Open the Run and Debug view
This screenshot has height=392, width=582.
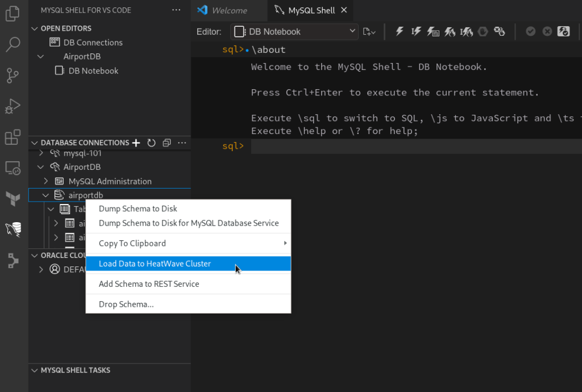click(x=13, y=106)
